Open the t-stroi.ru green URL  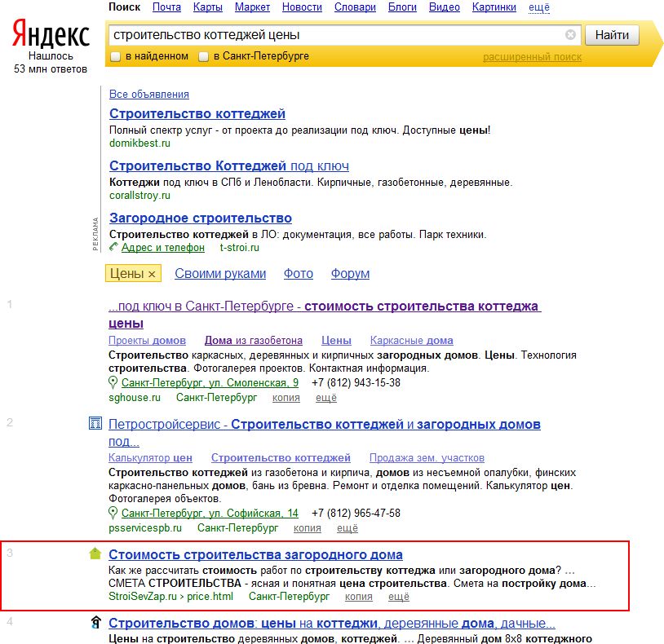pyautogui.click(x=240, y=247)
